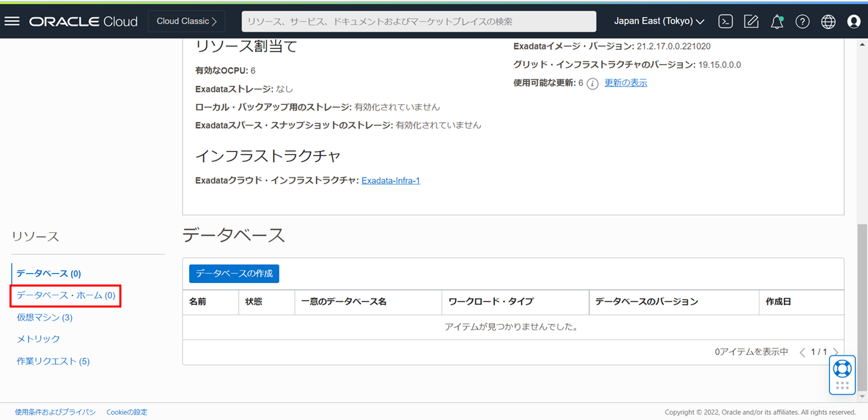Click the Cloud Classic switcher button

[186, 21]
